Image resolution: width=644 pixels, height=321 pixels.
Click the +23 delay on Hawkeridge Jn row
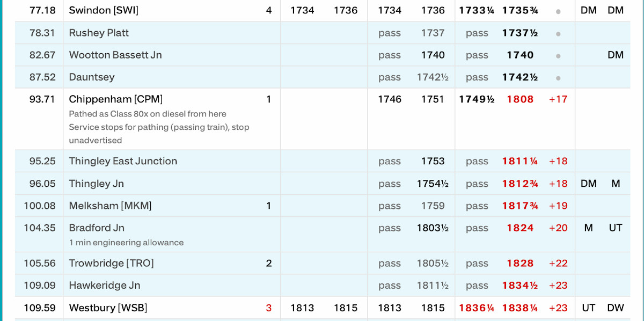point(558,286)
